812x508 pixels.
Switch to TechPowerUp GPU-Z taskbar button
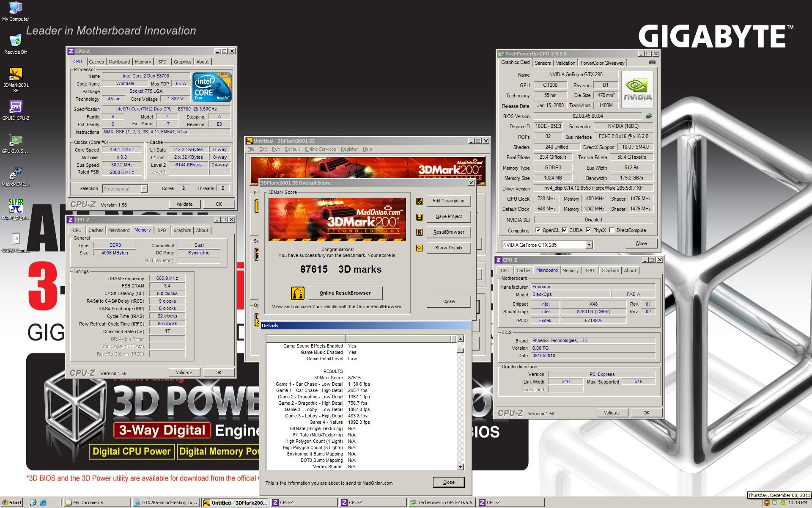(x=441, y=502)
